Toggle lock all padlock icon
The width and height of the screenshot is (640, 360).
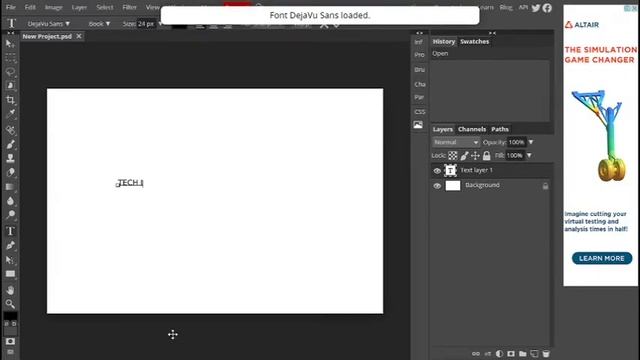tap(487, 156)
